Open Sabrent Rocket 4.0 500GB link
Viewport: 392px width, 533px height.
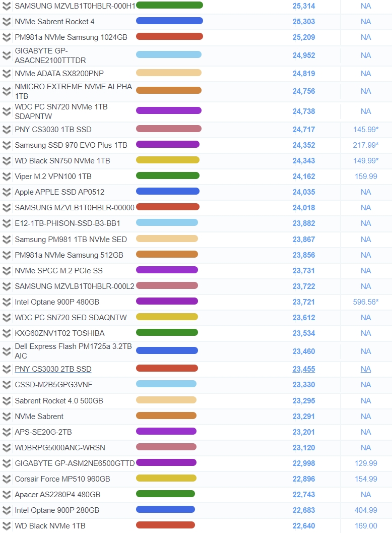point(59,401)
